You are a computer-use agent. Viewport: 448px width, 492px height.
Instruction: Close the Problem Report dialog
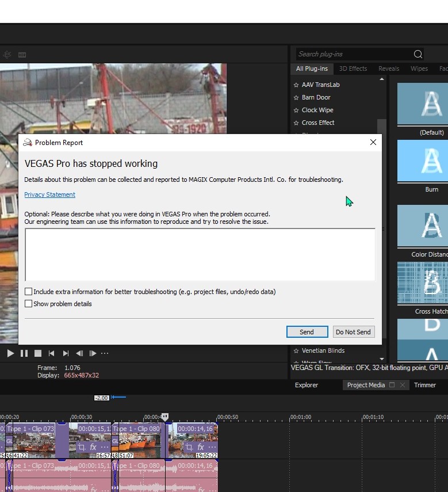coord(373,142)
